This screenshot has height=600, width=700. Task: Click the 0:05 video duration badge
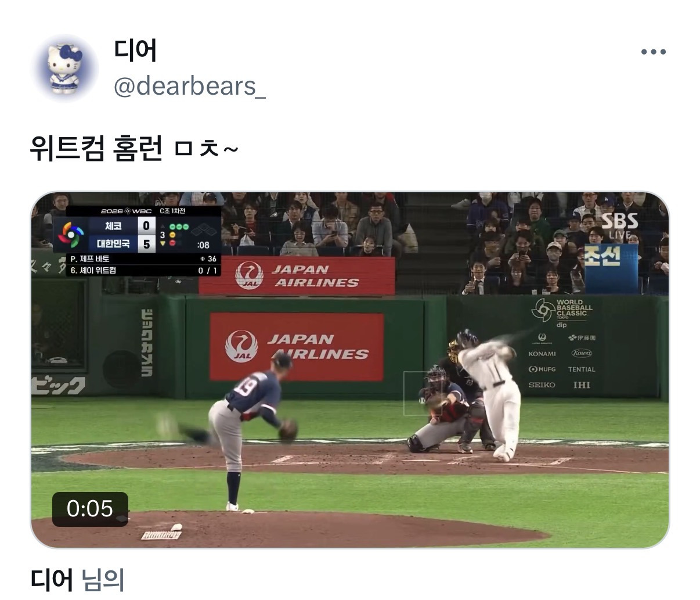pyautogui.click(x=90, y=509)
